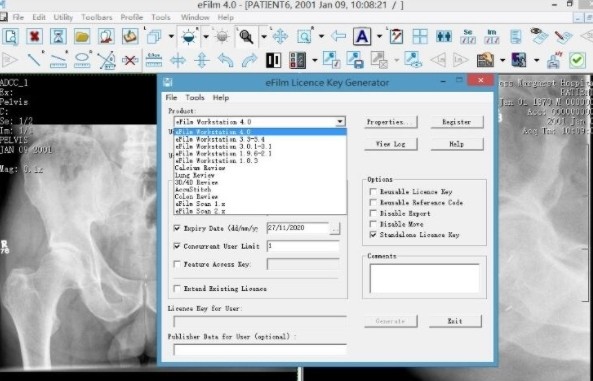Image resolution: width=593 pixels, height=381 pixels.
Task: Choose eFilm Workstation 3.3-3.4 from list
Action: (260, 139)
